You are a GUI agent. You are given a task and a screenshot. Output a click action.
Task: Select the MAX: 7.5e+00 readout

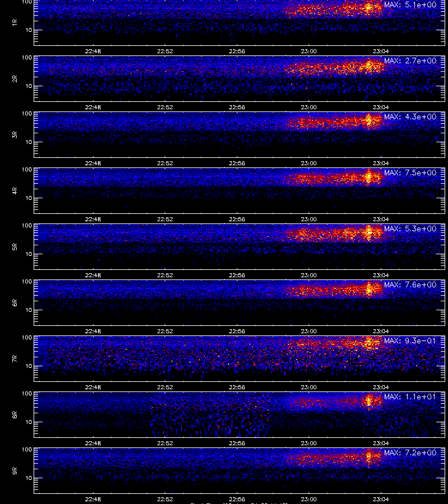coord(410,172)
